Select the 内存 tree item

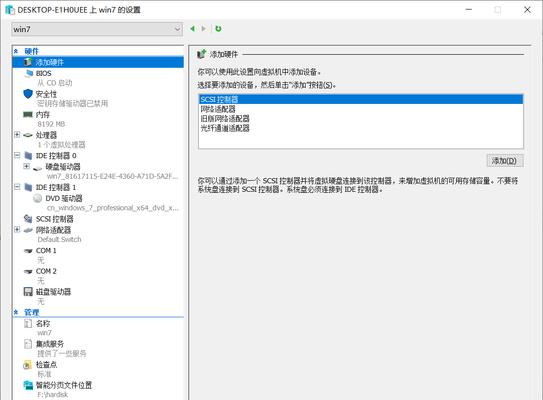[x=43, y=114]
